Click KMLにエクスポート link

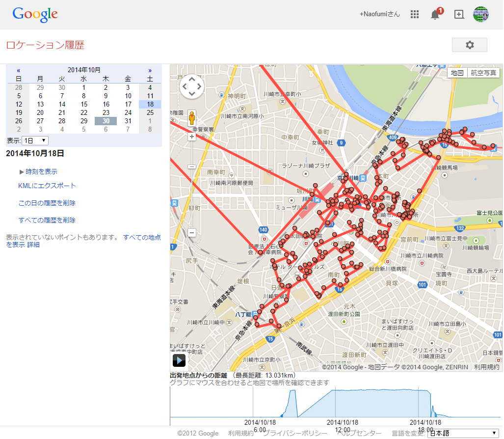[47, 186]
